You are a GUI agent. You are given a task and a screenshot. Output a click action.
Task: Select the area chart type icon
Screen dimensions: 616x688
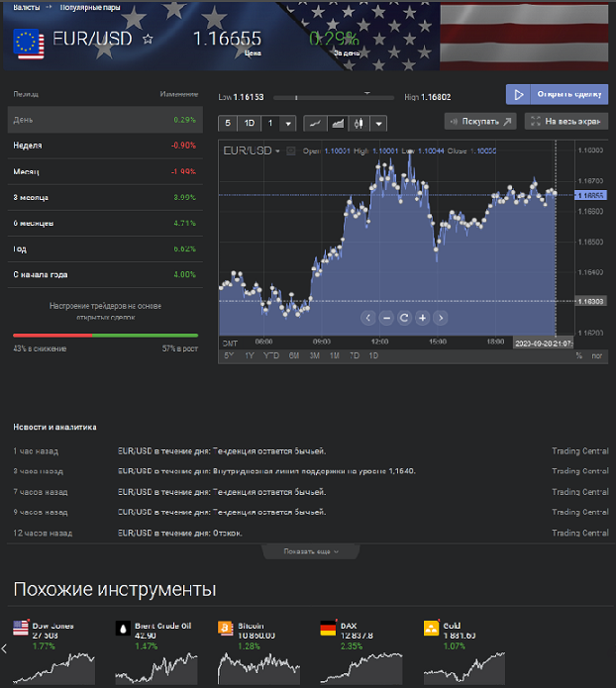[x=338, y=124]
